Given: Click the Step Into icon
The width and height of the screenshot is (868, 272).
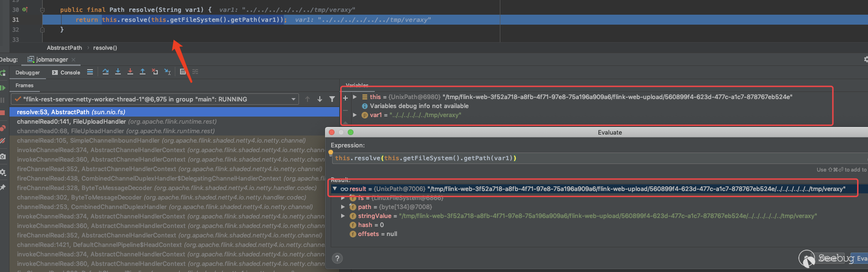Looking at the screenshot, I should pos(118,72).
